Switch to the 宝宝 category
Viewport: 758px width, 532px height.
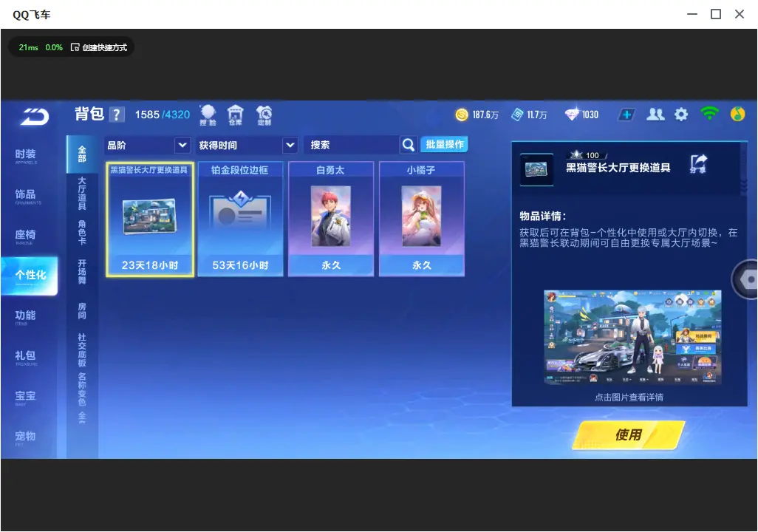pyautogui.click(x=26, y=397)
